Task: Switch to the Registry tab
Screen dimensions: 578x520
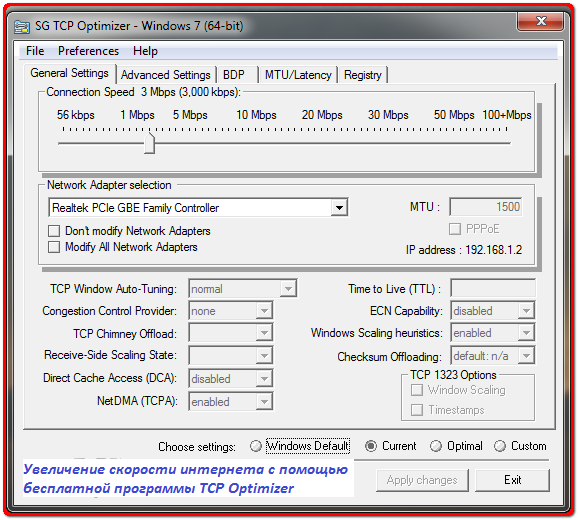Action: [363, 75]
